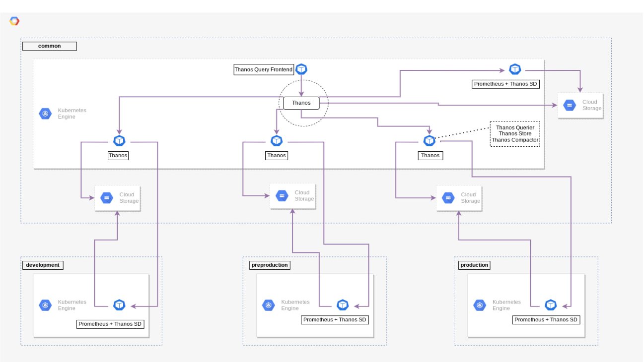Select the Thanos label under middle pod
644x362 pixels.
point(277,155)
